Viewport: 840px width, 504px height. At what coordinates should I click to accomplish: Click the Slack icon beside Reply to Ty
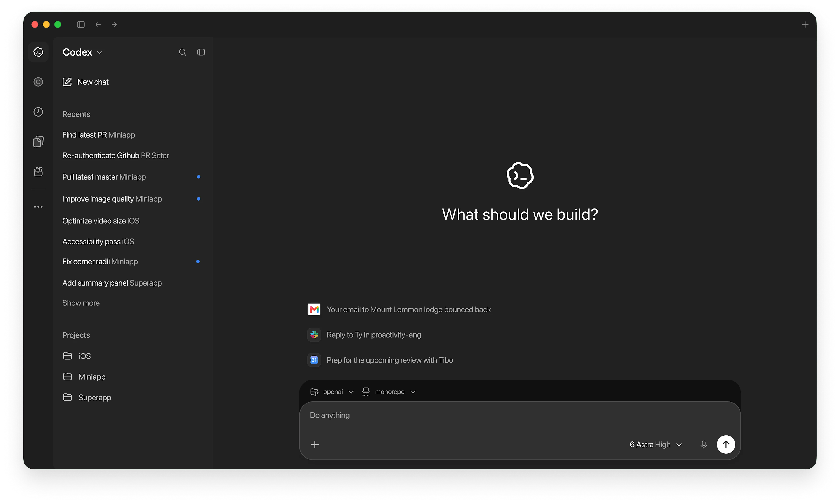coord(314,335)
